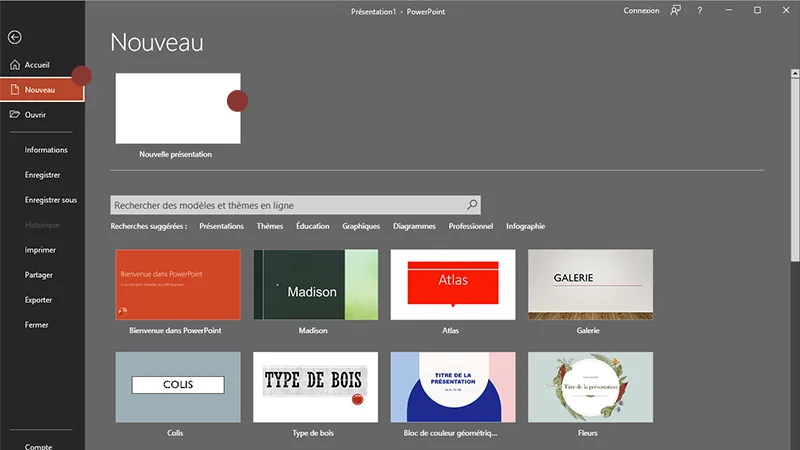Viewport: 800px width, 450px height.
Task: Search suggested Professionnel templates
Action: point(471,226)
